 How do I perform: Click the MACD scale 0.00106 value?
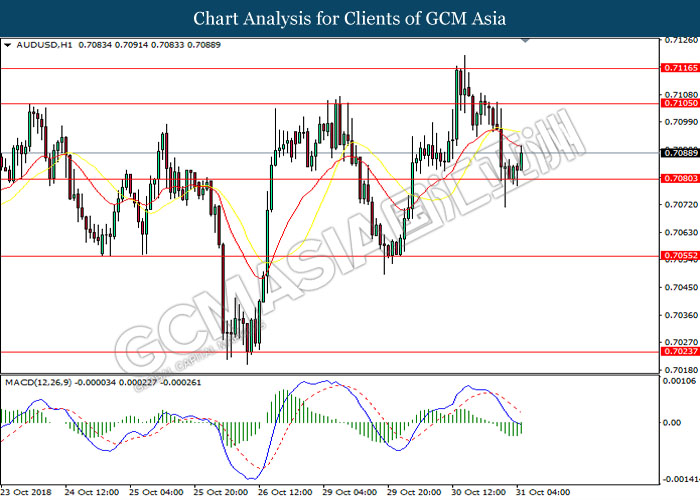coord(679,381)
